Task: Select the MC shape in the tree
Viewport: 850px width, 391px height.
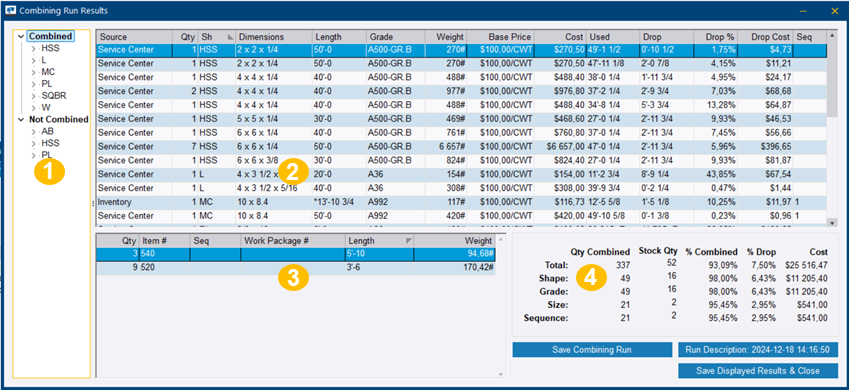Action: pos(48,72)
